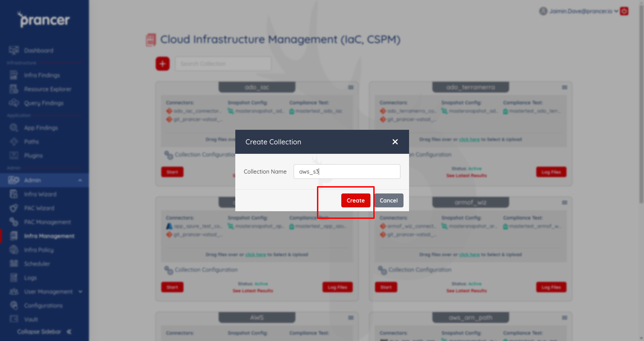Click the Resource Explorer icon

point(14,89)
